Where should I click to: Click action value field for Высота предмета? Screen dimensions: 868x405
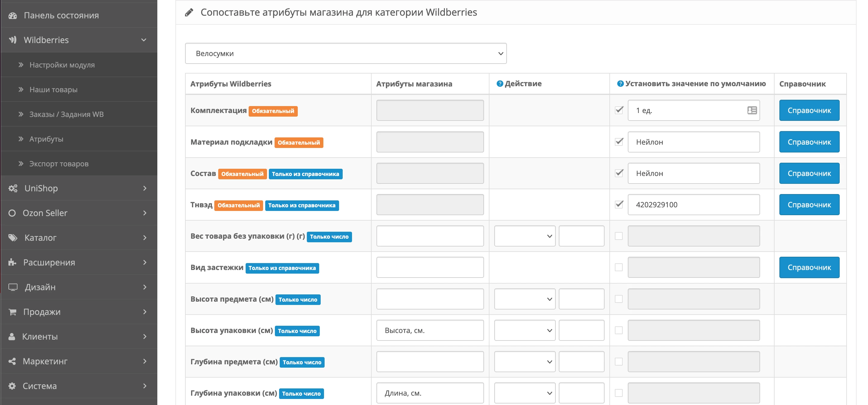581,299
